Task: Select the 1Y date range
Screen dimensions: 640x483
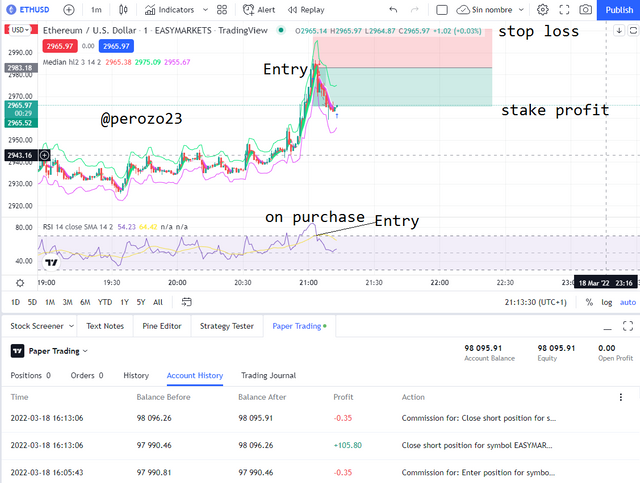Action: [x=124, y=302]
